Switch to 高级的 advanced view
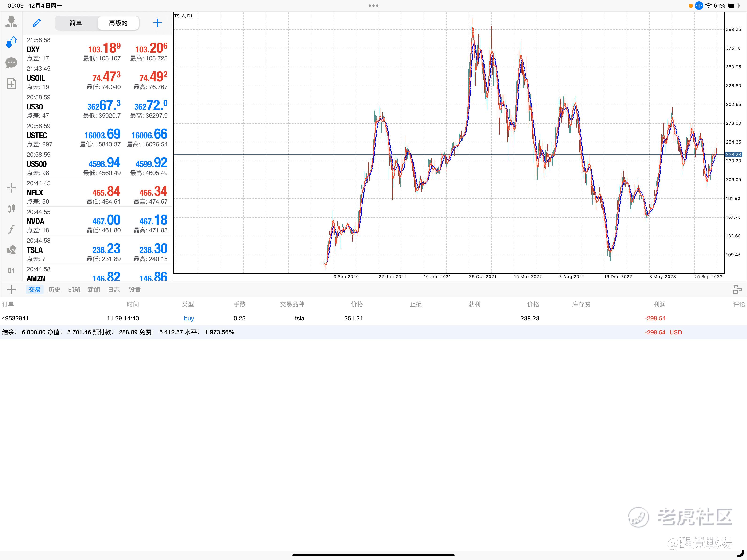Viewport: 747px width, 560px height. (118, 23)
